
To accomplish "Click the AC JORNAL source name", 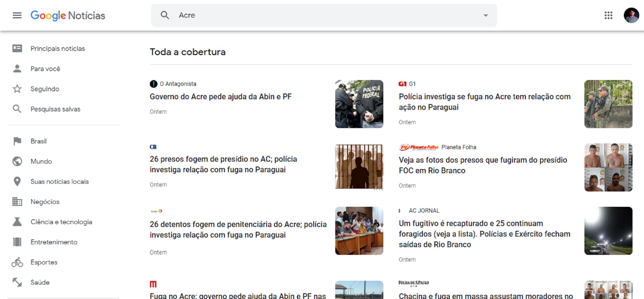I will pos(424,211).
